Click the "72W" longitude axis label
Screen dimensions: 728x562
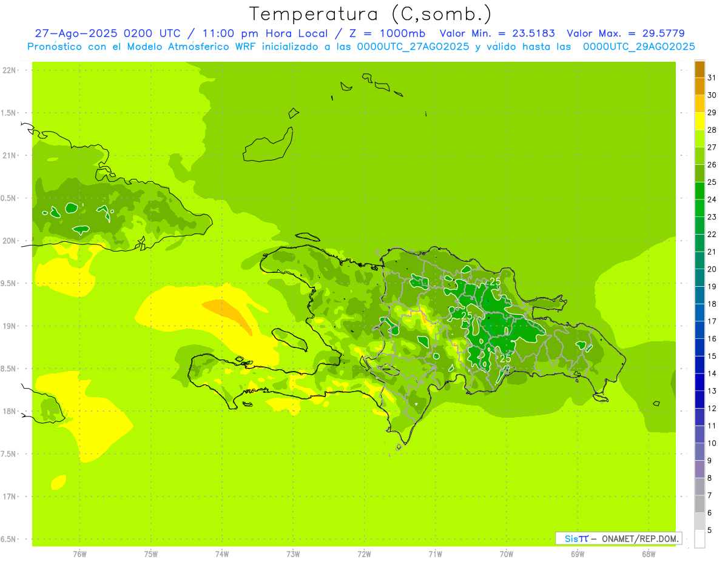coord(364,554)
